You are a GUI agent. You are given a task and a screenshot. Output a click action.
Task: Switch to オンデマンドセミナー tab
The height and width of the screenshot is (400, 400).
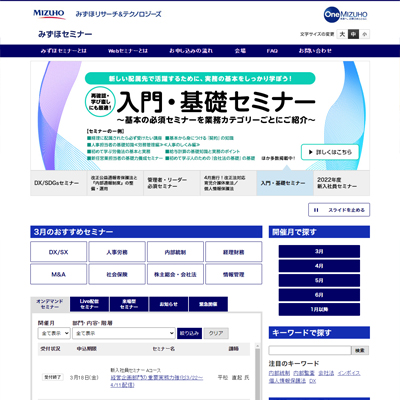pyautogui.click(x=50, y=304)
